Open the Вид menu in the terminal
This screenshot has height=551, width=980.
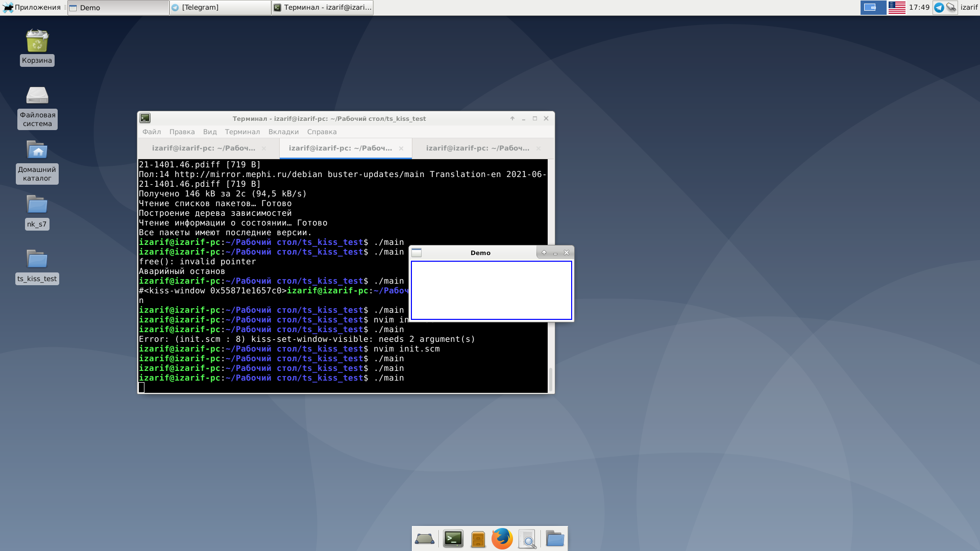point(210,132)
